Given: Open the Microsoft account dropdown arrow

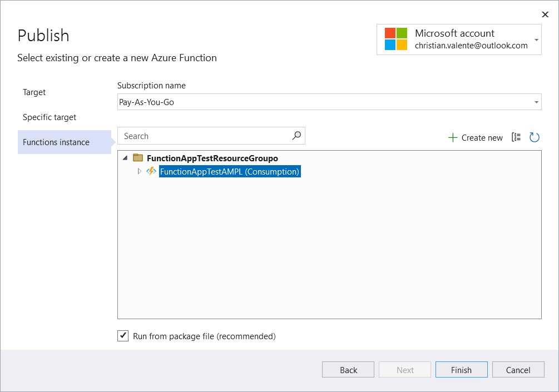Looking at the screenshot, I should click(x=536, y=39).
